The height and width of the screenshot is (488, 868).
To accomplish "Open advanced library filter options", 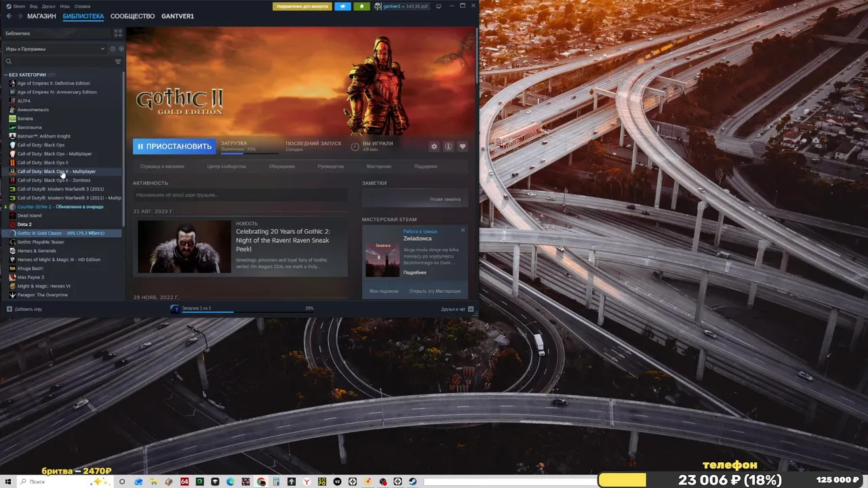I will [118, 62].
